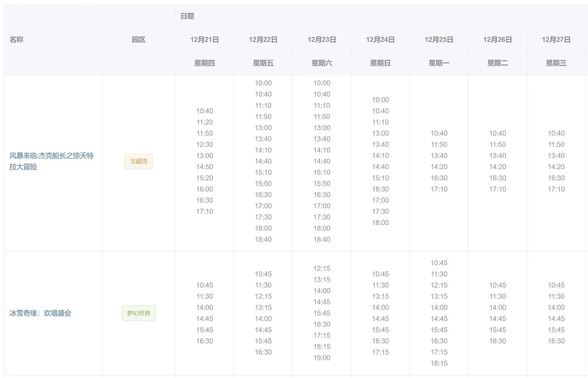Select the 12月27日 date header
Image resolution: width=588 pixels, height=378 pixels.
point(556,40)
